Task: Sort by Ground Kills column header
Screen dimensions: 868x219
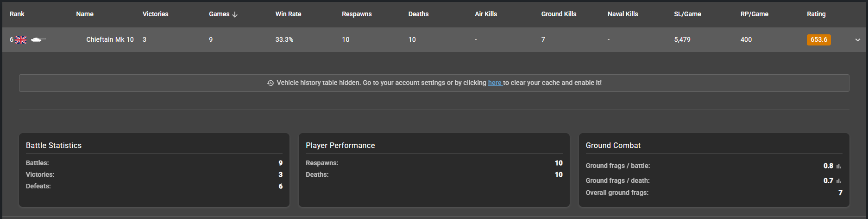Action: click(559, 14)
